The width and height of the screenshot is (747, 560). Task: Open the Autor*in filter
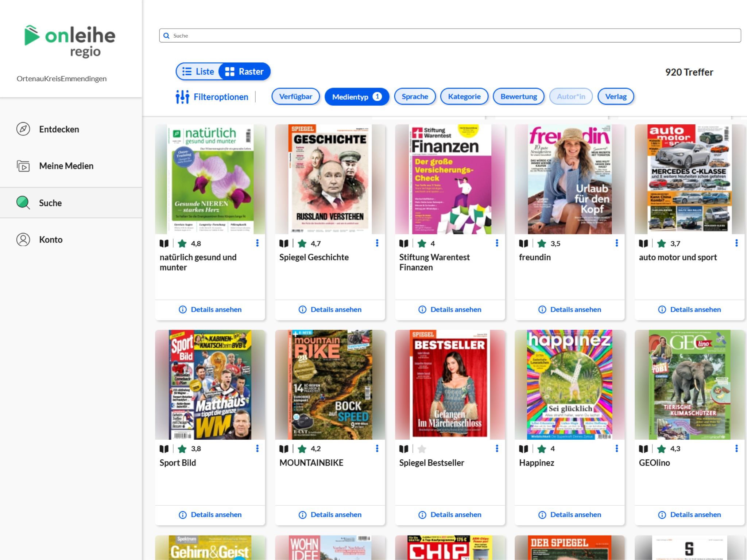pos(571,97)
